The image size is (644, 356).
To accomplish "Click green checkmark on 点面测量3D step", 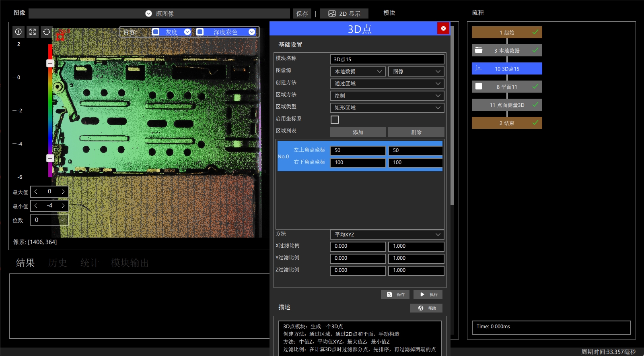I will click(535, 105).
